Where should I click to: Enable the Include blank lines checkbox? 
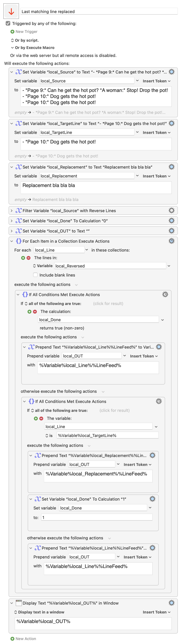coord(35,275)
